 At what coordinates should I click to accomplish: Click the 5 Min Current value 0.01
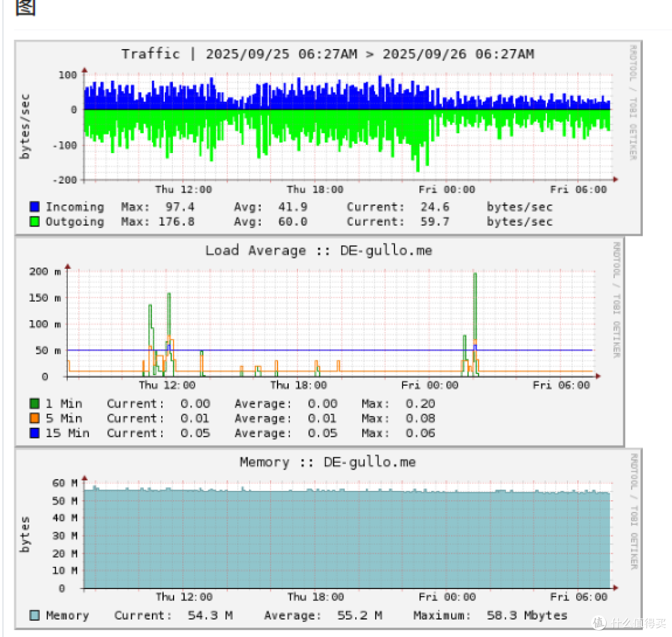pyautogui.click(x=195, y=418)
